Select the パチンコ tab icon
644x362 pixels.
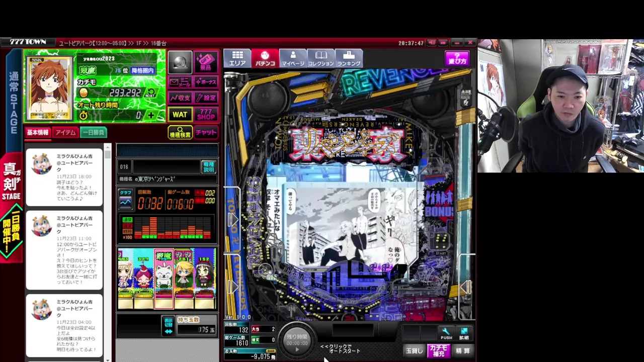click(x=265, y=58)
